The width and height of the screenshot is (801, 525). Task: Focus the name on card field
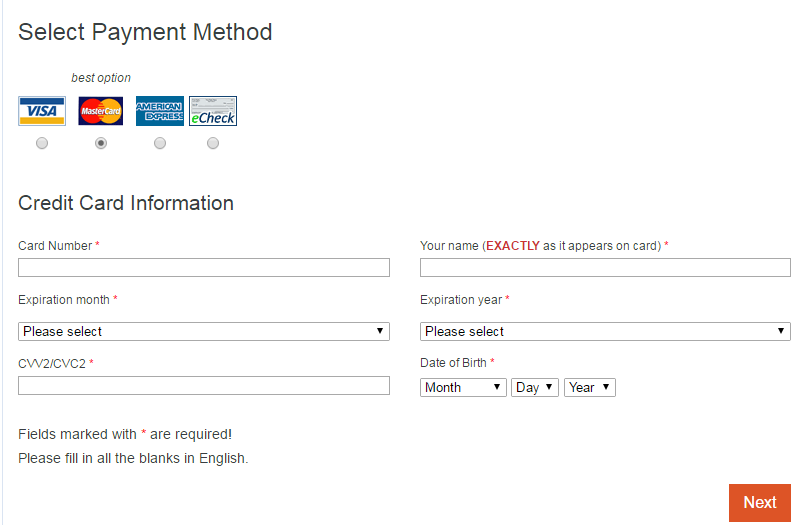click(605, 268)
